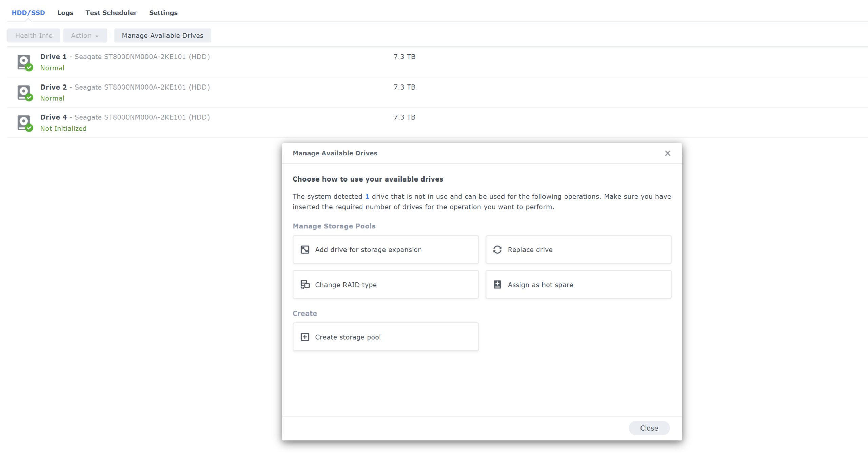The image size is (868, 475).
Task: Click the Drive 1 disk icon
Action: tap(24, 62)
